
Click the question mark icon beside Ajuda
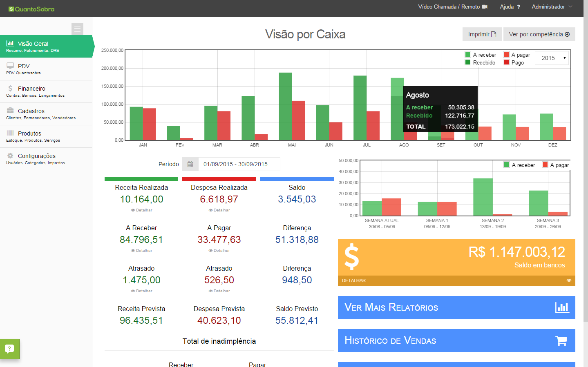(x=519, y=7)
